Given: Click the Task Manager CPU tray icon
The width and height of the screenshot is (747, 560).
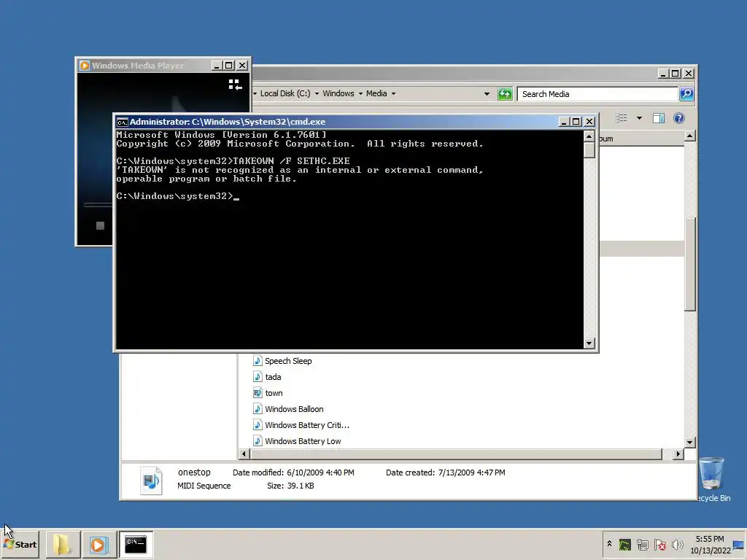Looking at the screenshot, I should 624,544.
